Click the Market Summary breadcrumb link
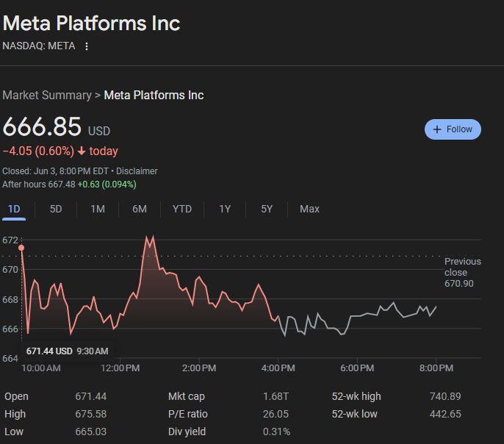Image resolution: width=504 pixels, height=444 pixels. (x=46, y=95)
